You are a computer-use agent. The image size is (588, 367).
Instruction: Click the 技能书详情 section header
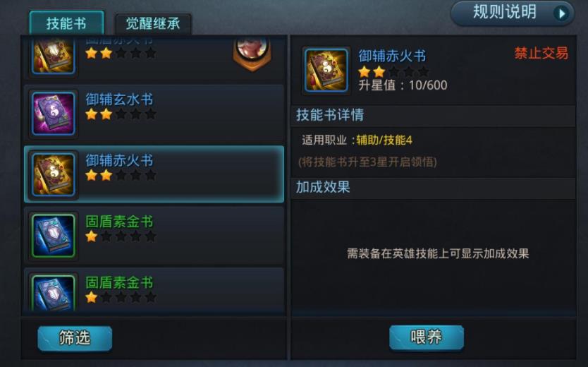(x=434, y=115)
